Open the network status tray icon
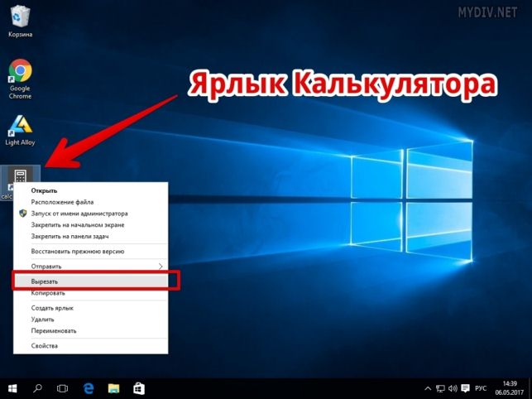The width and height of the screenshot is (532, 399). pyautogui.click(x=440, y=388)
